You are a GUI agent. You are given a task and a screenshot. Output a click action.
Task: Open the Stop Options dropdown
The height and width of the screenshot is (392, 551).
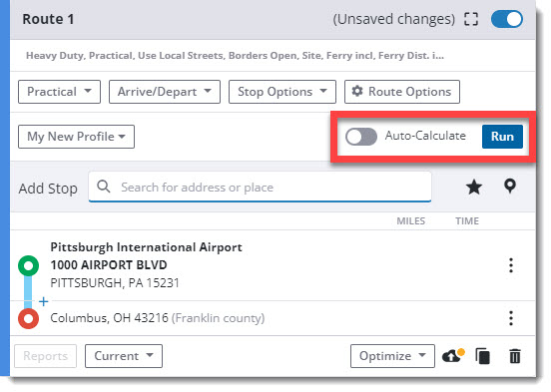[282, 92]
